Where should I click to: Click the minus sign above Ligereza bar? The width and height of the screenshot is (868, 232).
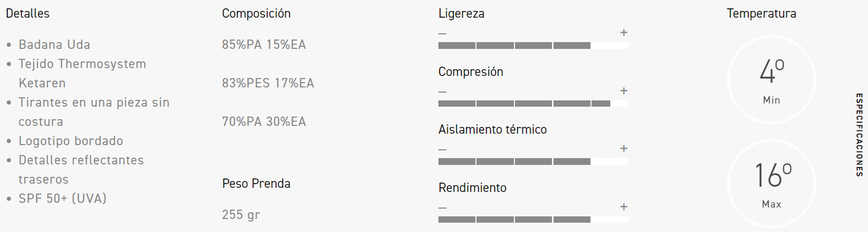[x=443, y=34]
